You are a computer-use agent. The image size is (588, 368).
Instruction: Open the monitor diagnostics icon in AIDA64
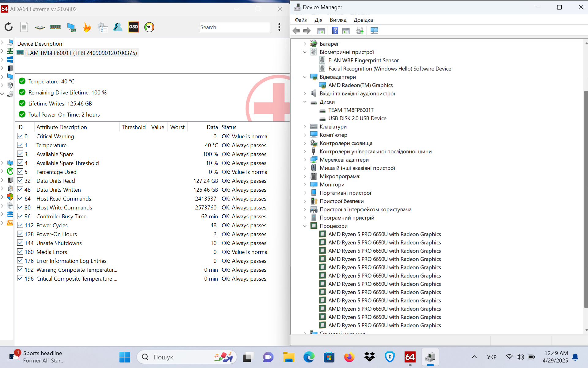click(71, 27)
